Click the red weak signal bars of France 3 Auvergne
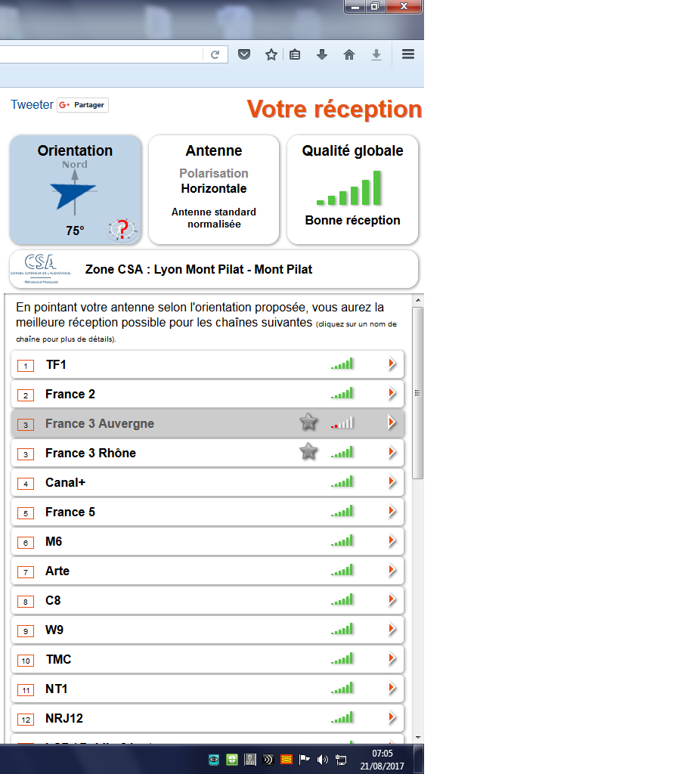 coord(342,423)
